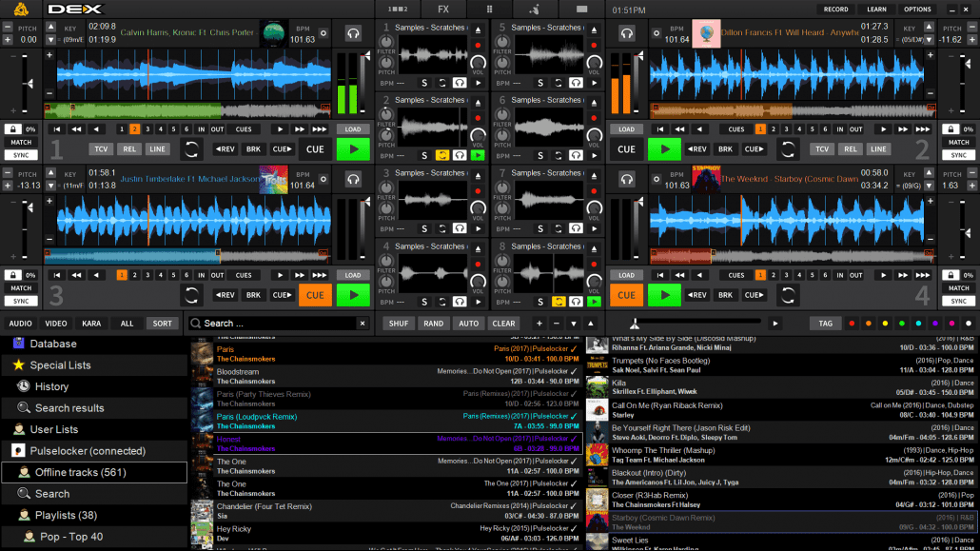Filter browser by KARA
The width and height of the screenshot is (980, 551).
click(91, 324)
